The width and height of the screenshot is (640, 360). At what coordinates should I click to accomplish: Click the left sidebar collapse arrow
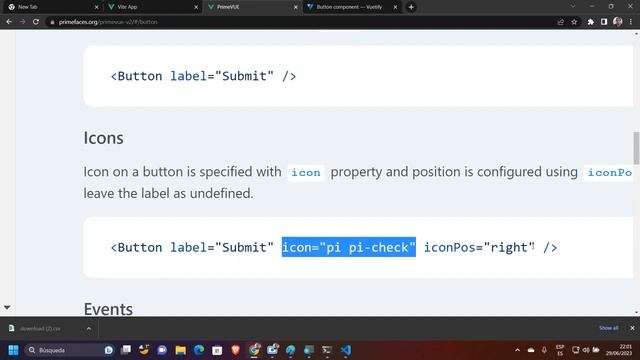[7, 307]
